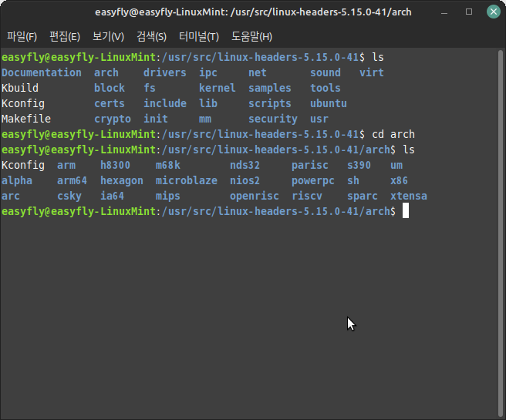Open the 검색(S) menu

coord(151,36)
